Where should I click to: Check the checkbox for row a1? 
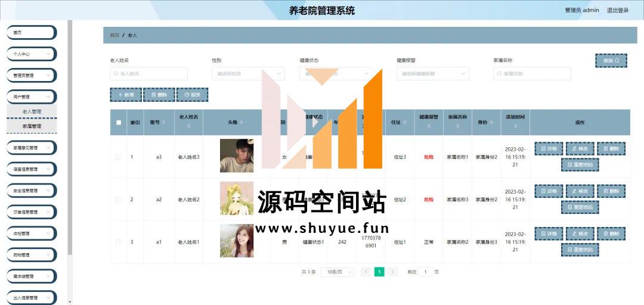pyautogui.click(x=118, y=242)
